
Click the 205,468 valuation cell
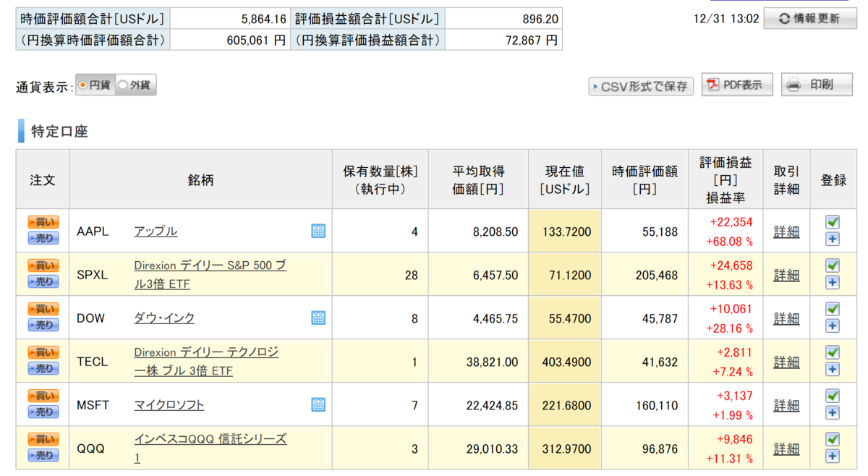(x=644, y=275)
